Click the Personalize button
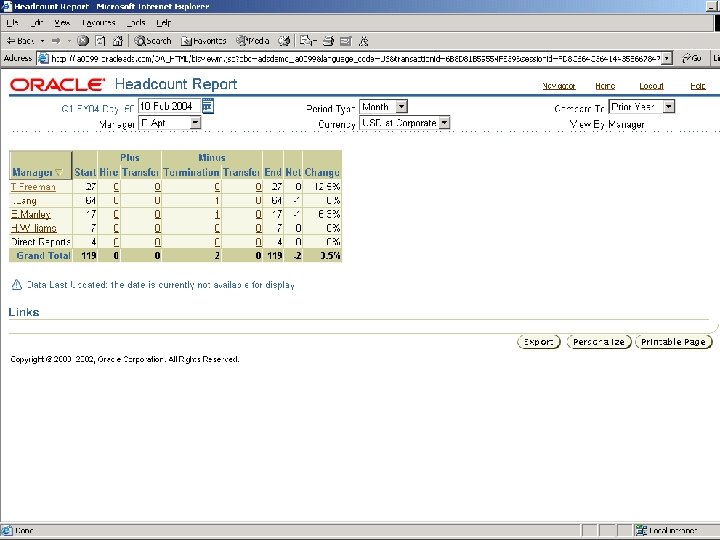The image size is (720, 540). pyautogui.click(x=599, y=342)
